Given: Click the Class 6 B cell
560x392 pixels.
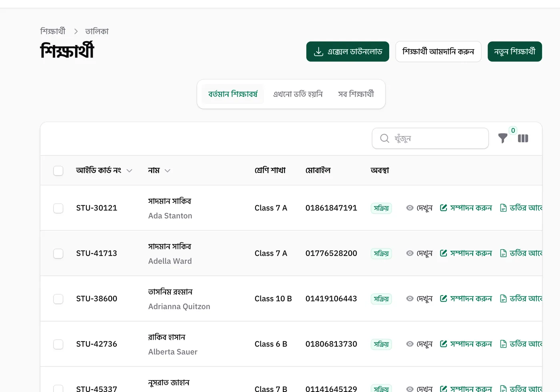Looking at the screenshot, I should pyautogui.click(x=271, y=344).
